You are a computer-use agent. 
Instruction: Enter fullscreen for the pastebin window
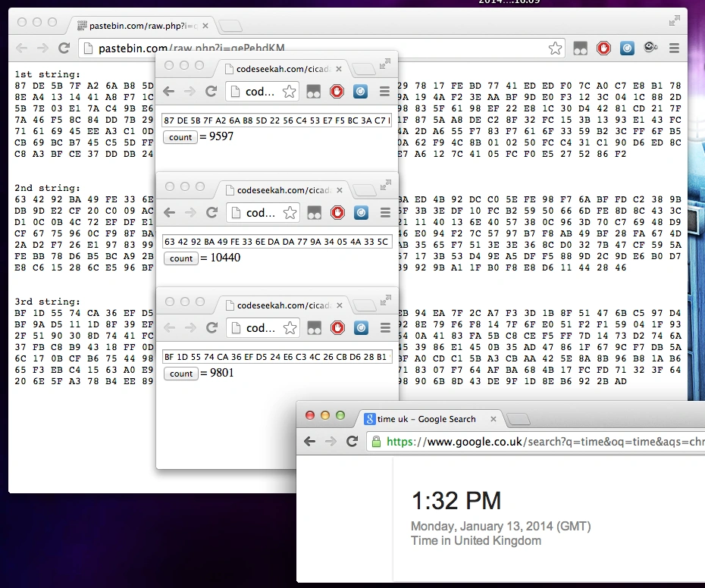[674, 20]
